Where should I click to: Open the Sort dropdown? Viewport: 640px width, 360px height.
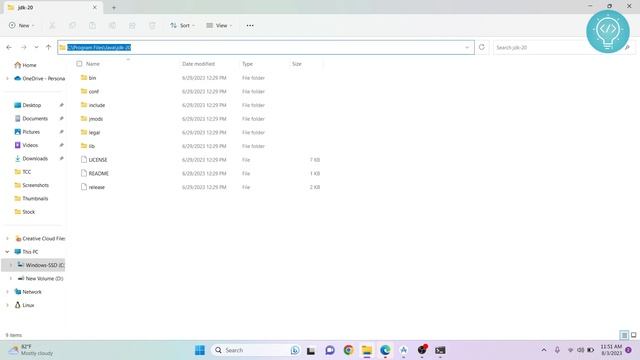(x=182, y=25)
